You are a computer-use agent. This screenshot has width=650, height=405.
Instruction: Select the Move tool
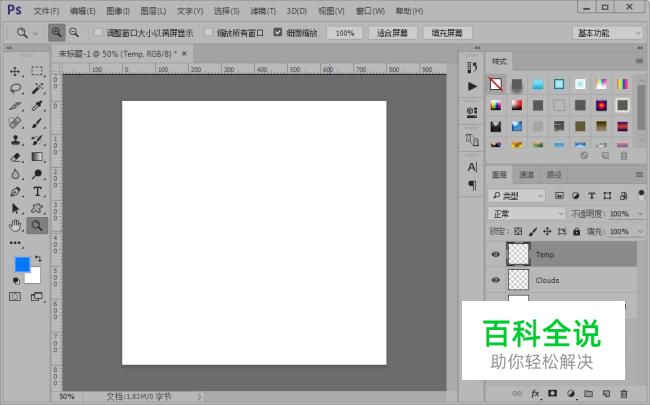pos(15,71)
